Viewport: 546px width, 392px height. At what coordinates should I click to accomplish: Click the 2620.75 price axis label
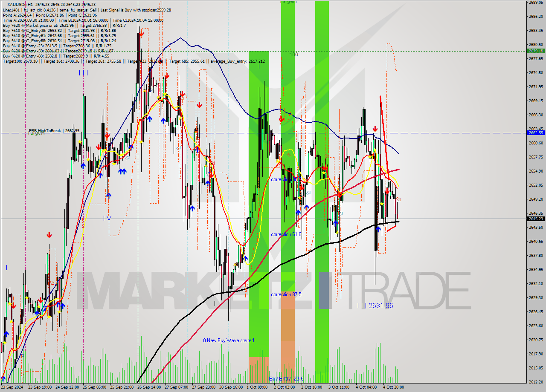pyautogui.click(x=536, y=340)
